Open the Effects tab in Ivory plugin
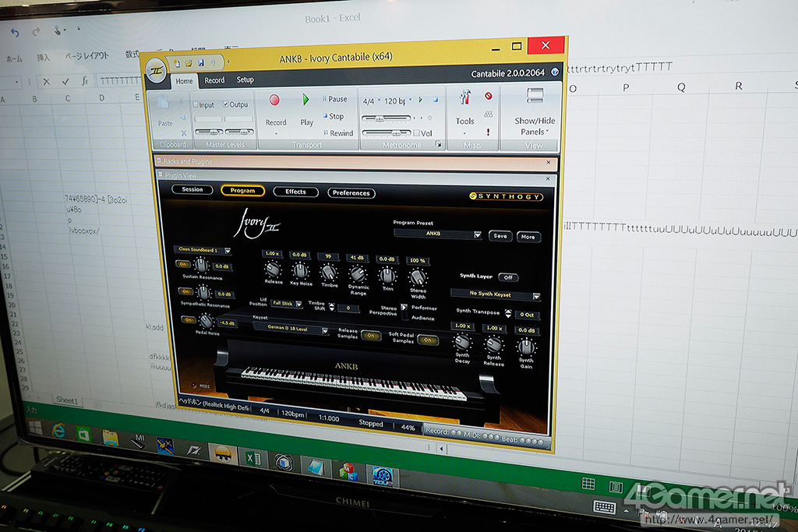This screenshot has width=798, height=532. click(295, 192)
